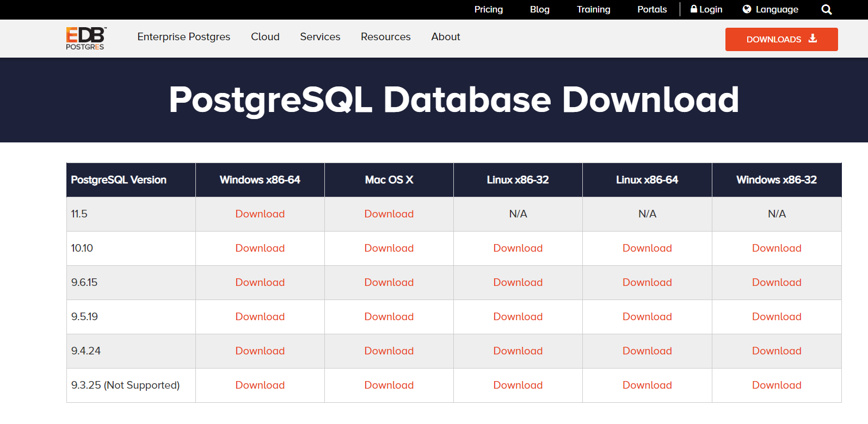868x424 pixels.
Task: Select the '9.4.24' version cell
Action: pos(131,351)
